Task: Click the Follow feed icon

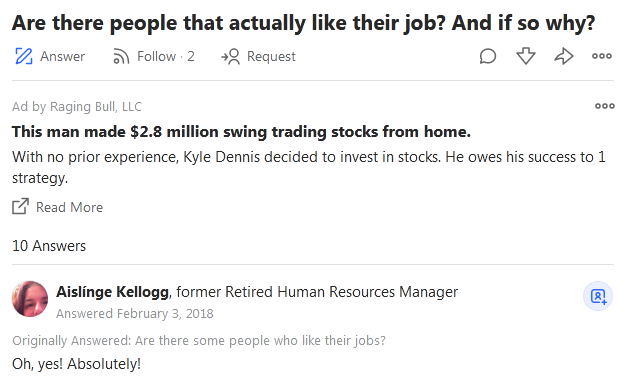Action: (x=121, y=56)
